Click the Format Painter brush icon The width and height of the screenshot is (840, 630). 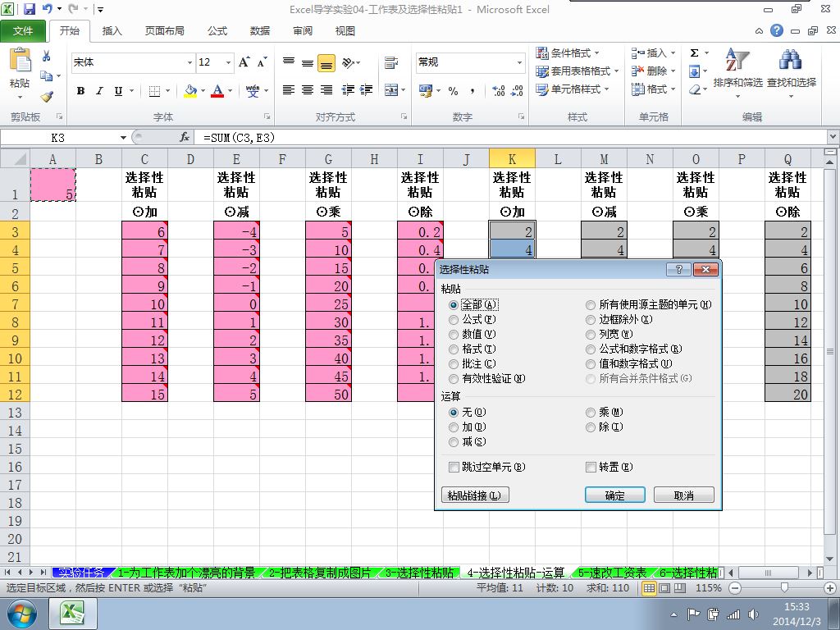[x=47, y=97]
